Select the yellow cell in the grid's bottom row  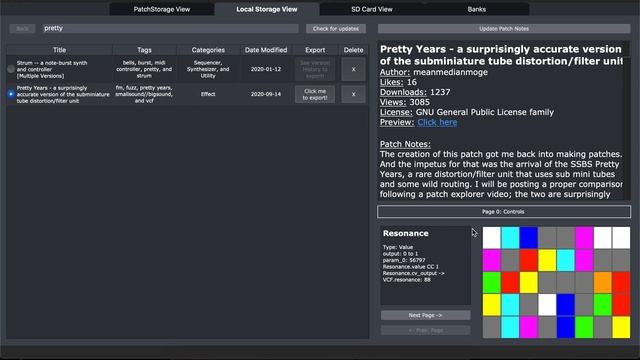[x=621, y=327]
